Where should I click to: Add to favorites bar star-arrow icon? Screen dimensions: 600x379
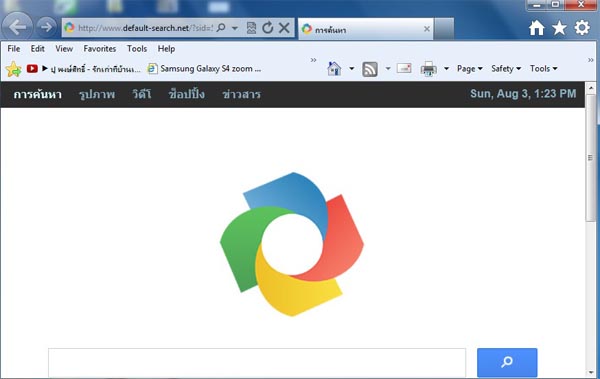coord(13,69)
